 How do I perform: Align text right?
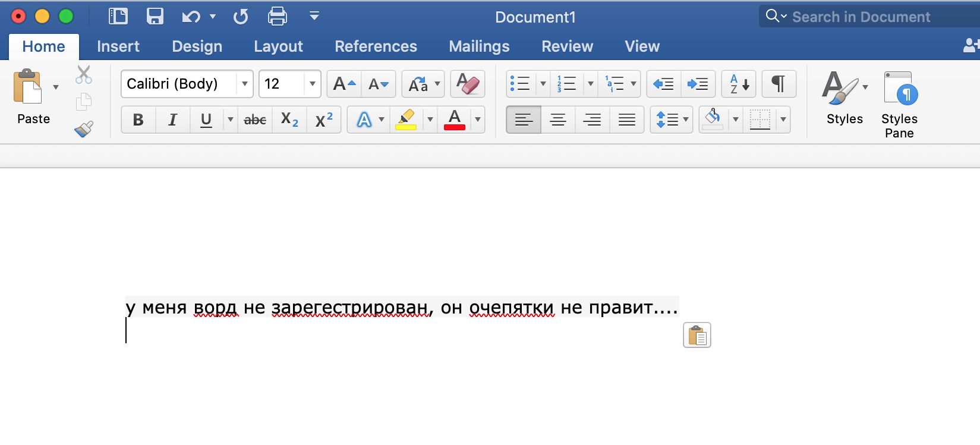593,120
